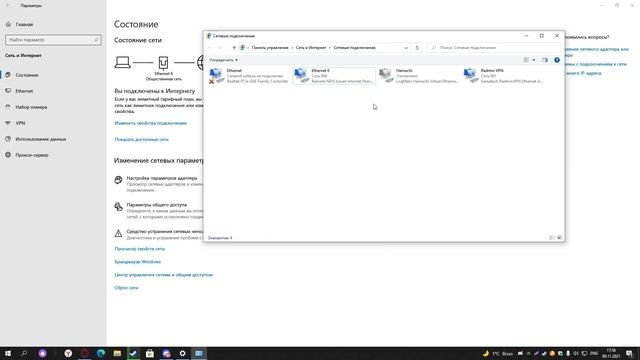The image size is (640, 360).
Task: Switch to Control Panel taskbar window
Action: [199, 353]
